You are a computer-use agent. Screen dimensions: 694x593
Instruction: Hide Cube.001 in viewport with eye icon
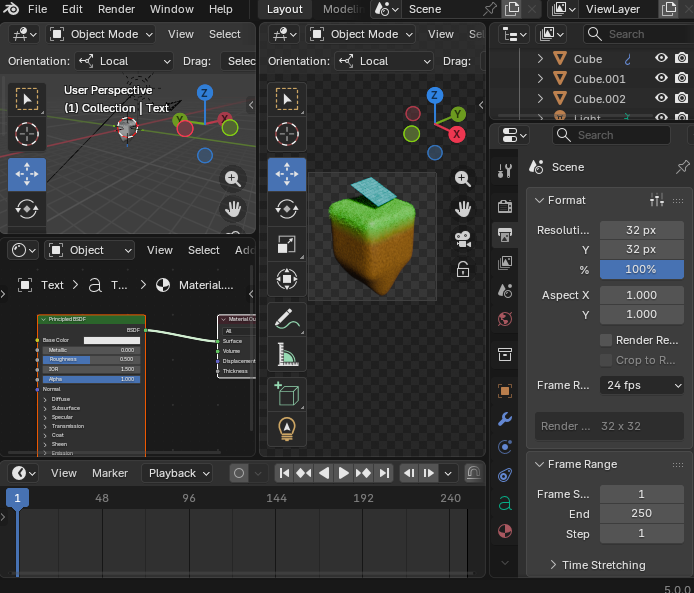(661, 79)
